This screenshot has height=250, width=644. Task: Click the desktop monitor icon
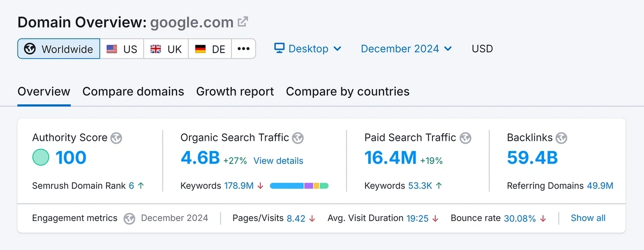[279, 48]
